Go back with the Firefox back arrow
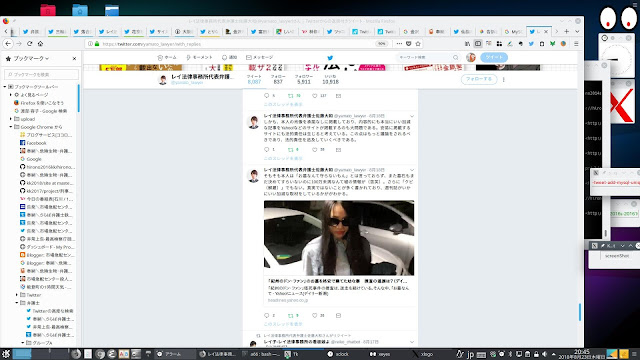This screenshot has width=640, height=360. [8, 43]
